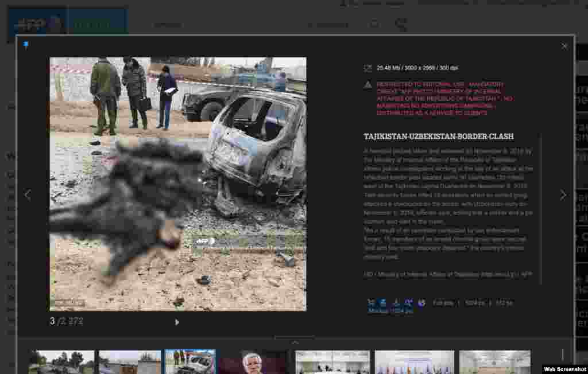Close the image preview lightbox
588x374 pixels.
click(x=564, y=46)
